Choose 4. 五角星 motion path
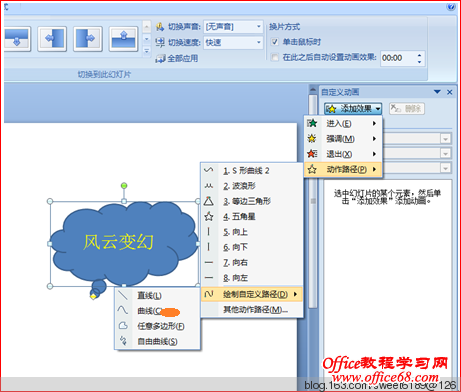 click(x=252, y=217)
